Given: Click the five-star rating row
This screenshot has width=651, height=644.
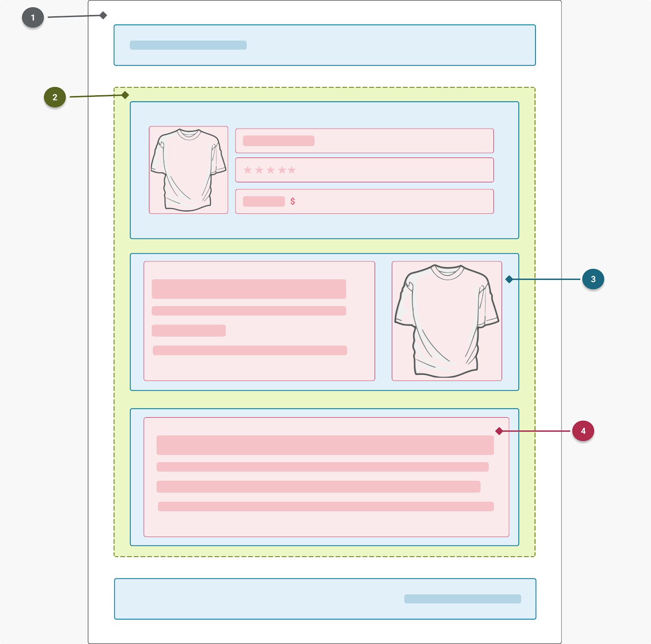Looking at the screenshot, I should tap(365, 170).
